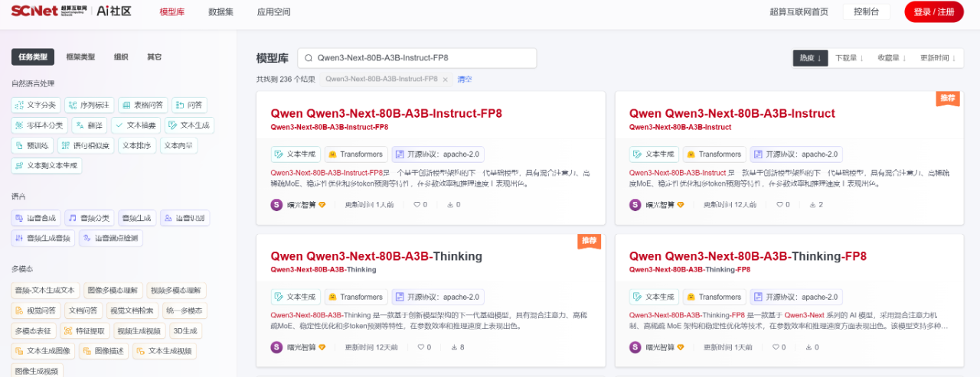Toggle the 预训练 task filter

31,145
